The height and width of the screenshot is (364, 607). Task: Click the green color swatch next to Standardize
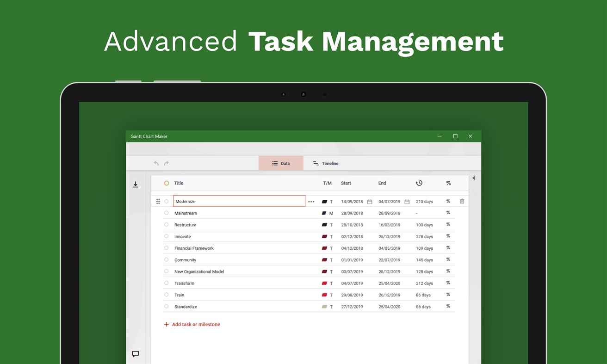pos(324,306)
